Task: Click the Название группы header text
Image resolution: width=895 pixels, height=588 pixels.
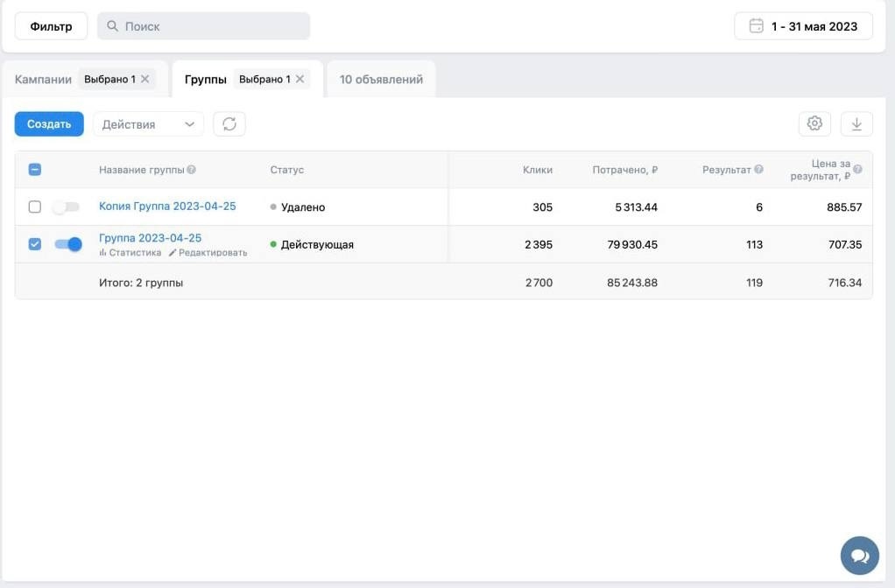Action: (142, 170)
